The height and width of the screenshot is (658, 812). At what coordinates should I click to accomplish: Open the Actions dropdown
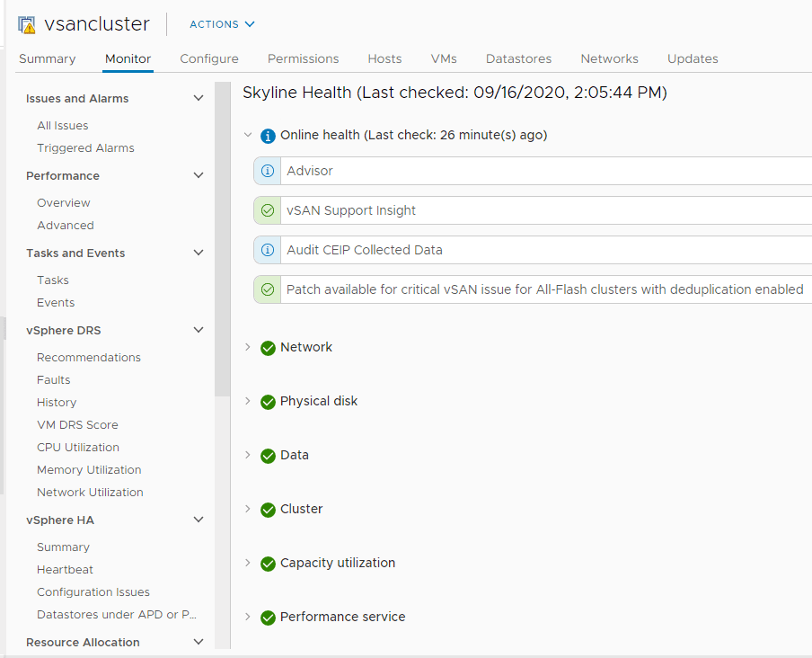(221, 24)
